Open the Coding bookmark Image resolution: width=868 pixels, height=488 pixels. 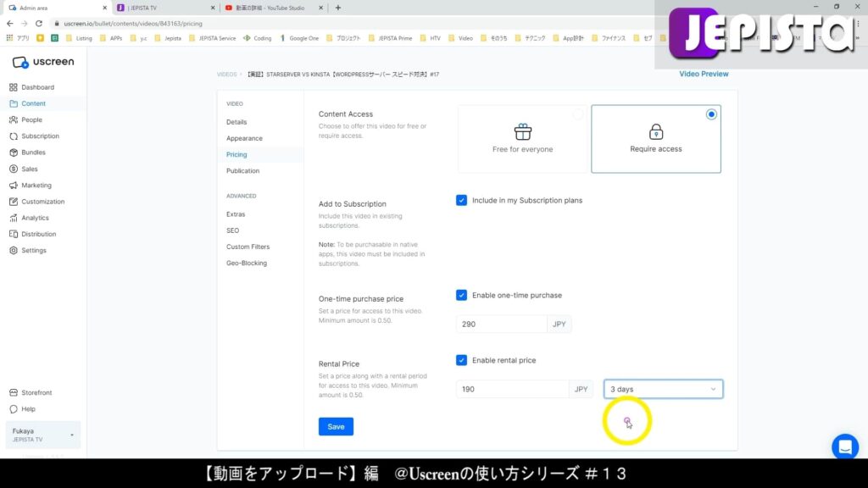click(x=258, y=38)
